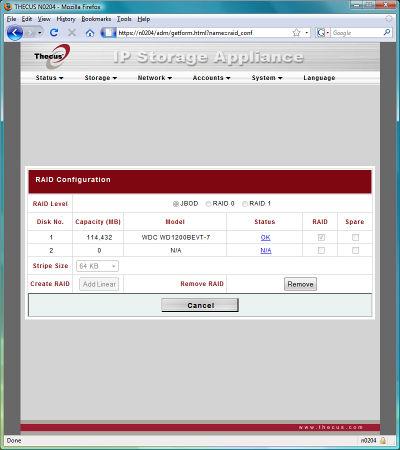Toggle RAID checkbox for disk 1
Screen dimensions: 400x450
(321, 237)
